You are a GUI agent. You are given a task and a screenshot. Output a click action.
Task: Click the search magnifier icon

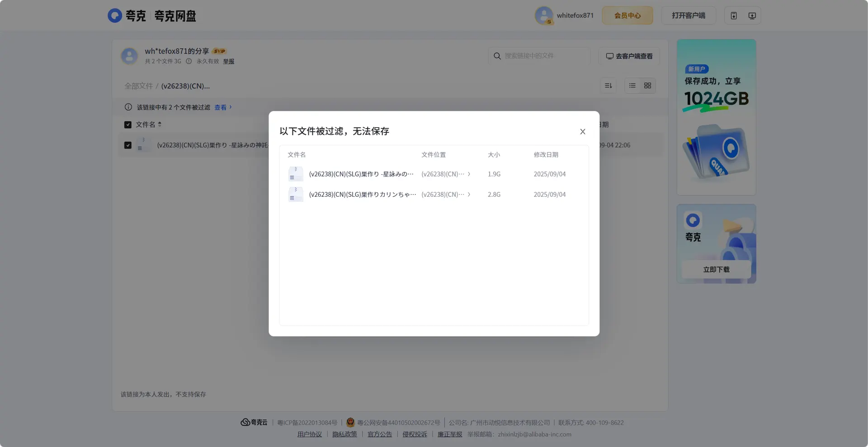point(497,56)
